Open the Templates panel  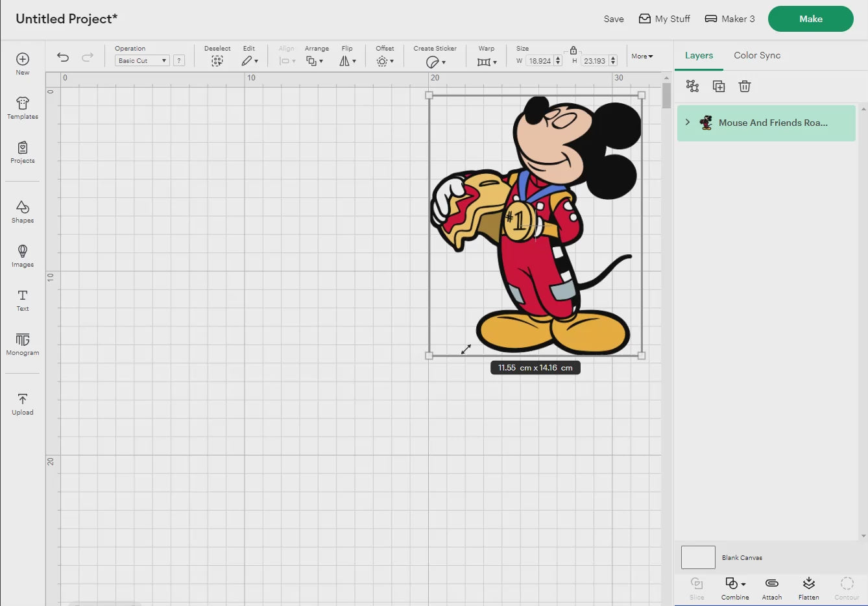click(x=23, y=108)
